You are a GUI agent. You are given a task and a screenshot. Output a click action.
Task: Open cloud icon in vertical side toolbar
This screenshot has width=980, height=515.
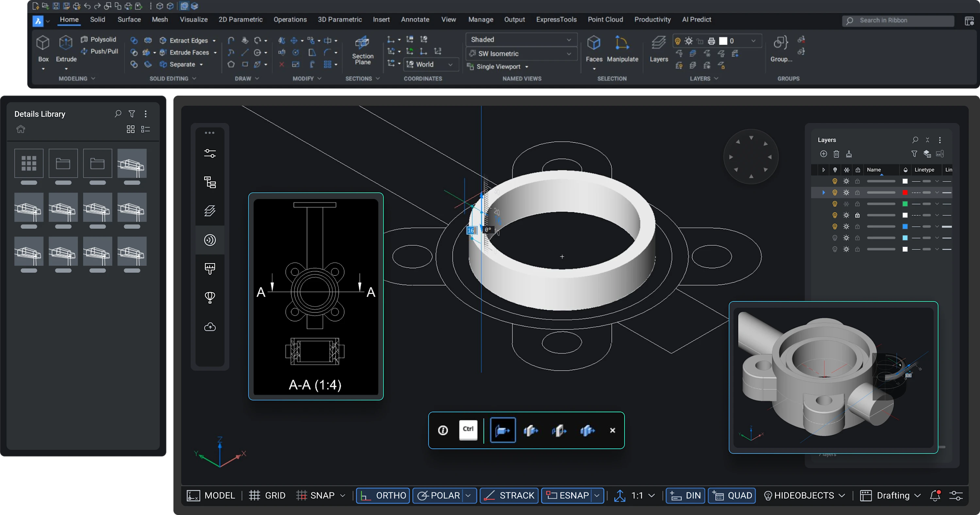(x=209, y=327)
